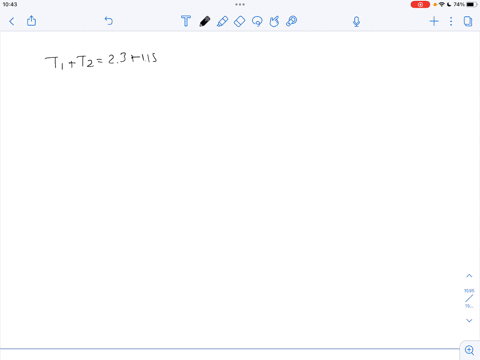Tap the handwritten T1+T2 equation
The height and width of the screenshot is (360, 480).
coord(101,61)
